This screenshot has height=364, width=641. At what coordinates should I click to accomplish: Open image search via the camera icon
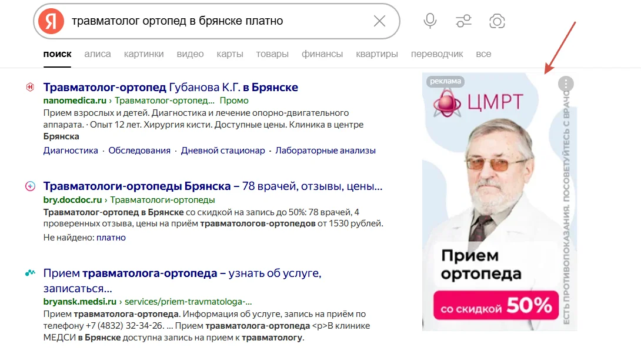(497, 21)
